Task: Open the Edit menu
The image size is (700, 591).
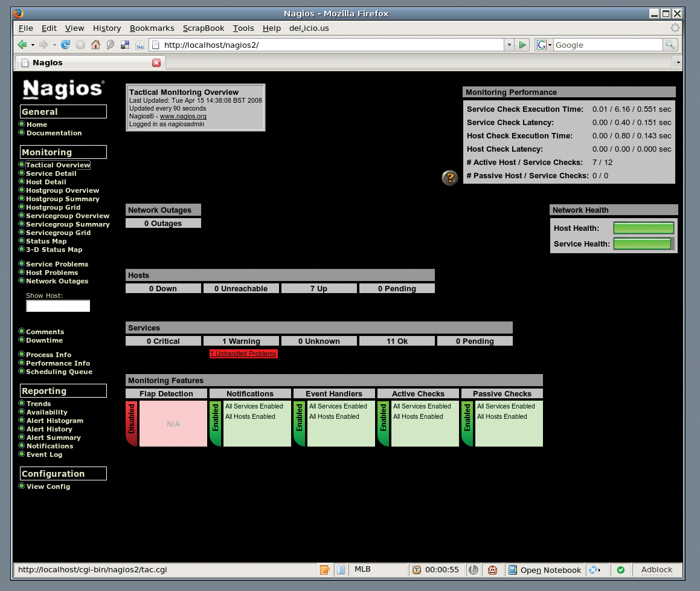Action: click(49, 28)
